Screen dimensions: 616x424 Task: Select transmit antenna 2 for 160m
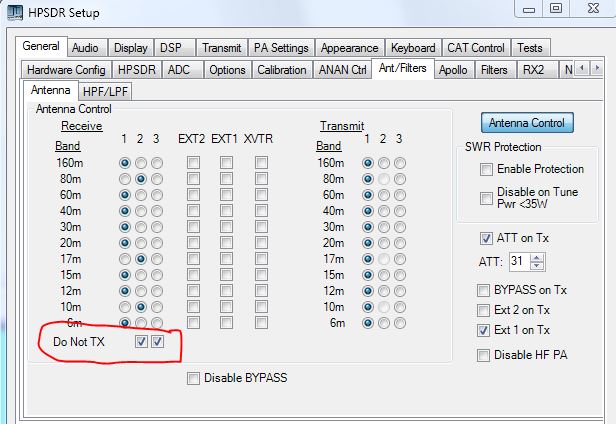(x=384, y=163)
